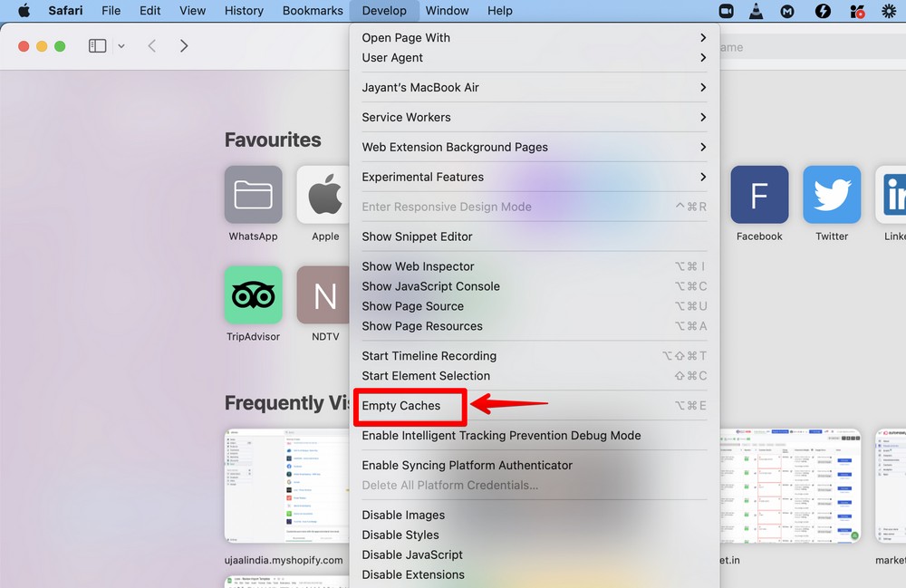Open the Apple menu logo

pos(24,10)
